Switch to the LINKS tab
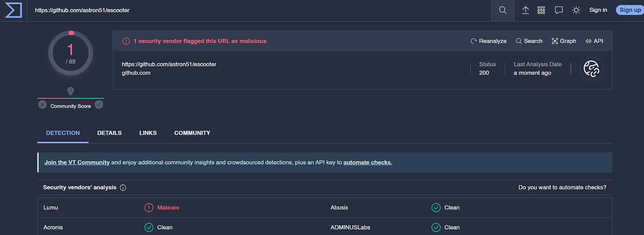Image resolution: width=644 pixels, height=235 pixels. [x=148, y=133]
